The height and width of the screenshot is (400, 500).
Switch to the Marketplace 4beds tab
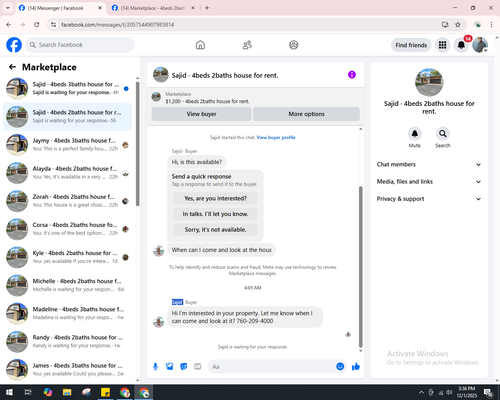(x=152, y=8)
